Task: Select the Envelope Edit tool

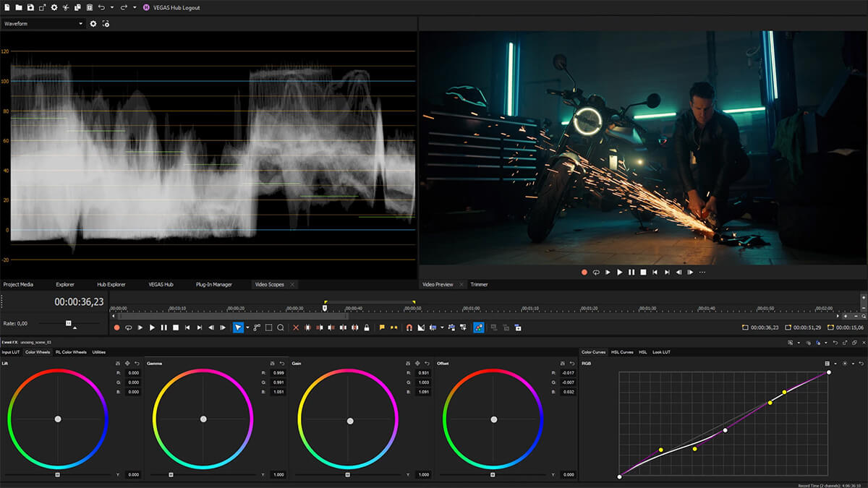Action: coord(258,328)
